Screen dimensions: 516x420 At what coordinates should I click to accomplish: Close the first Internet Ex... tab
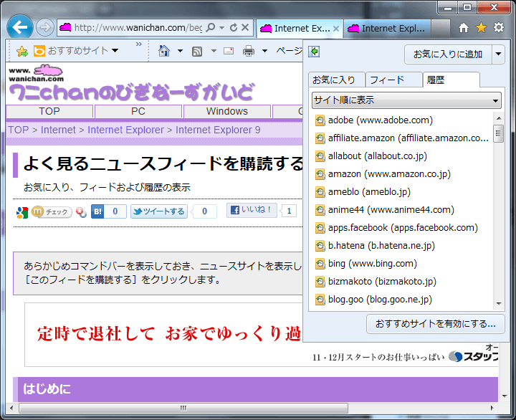pyautogui.click(x=335, y=29)
